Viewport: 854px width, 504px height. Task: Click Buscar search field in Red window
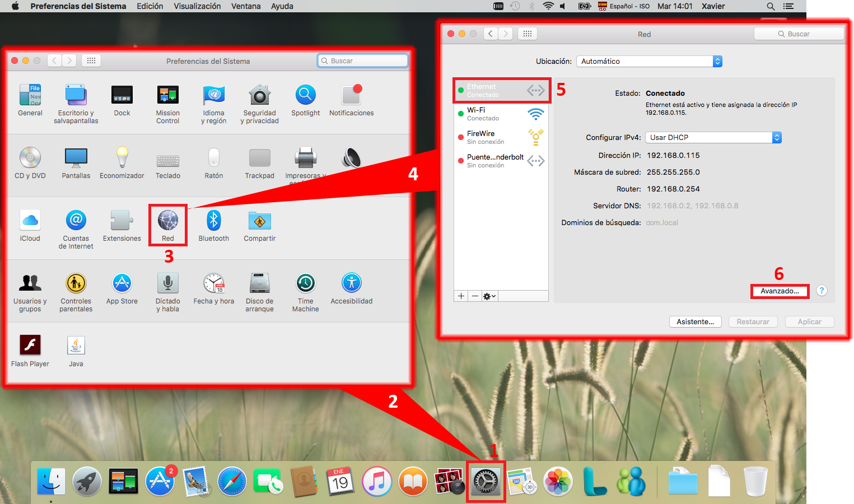click(x=799, y=34)
